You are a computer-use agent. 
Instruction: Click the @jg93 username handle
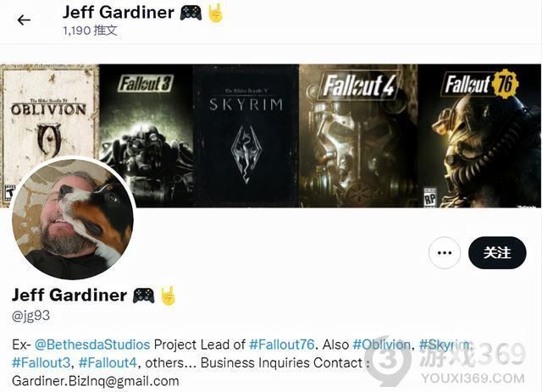tap(30, 316)
